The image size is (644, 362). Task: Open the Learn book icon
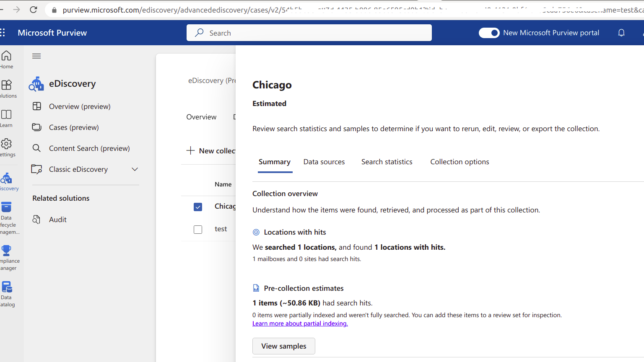6,114
